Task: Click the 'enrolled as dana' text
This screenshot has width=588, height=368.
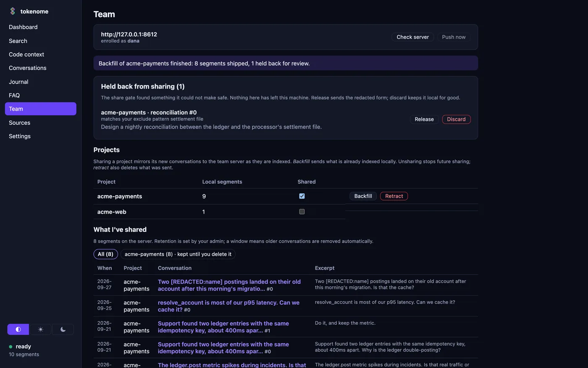Action: point(120,41)
